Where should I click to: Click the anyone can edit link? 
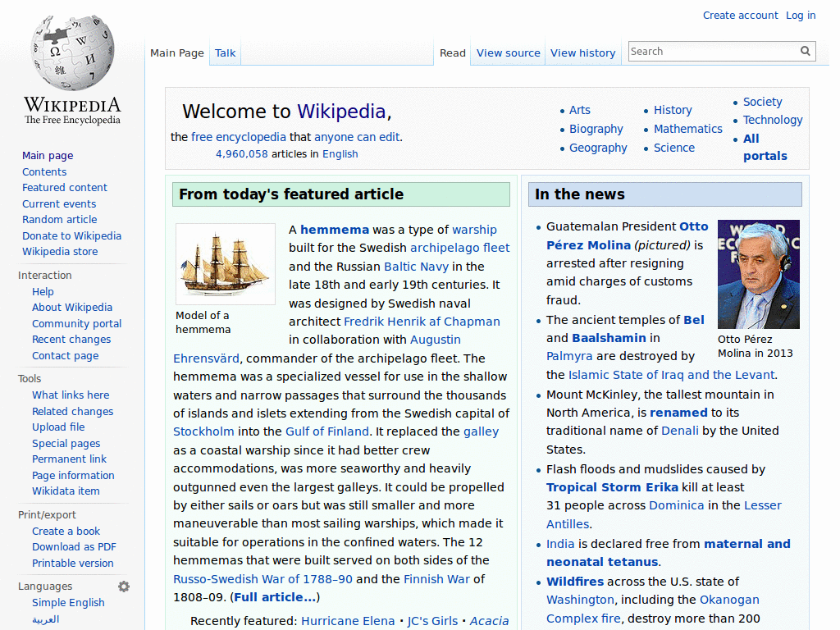coord(357,137)
